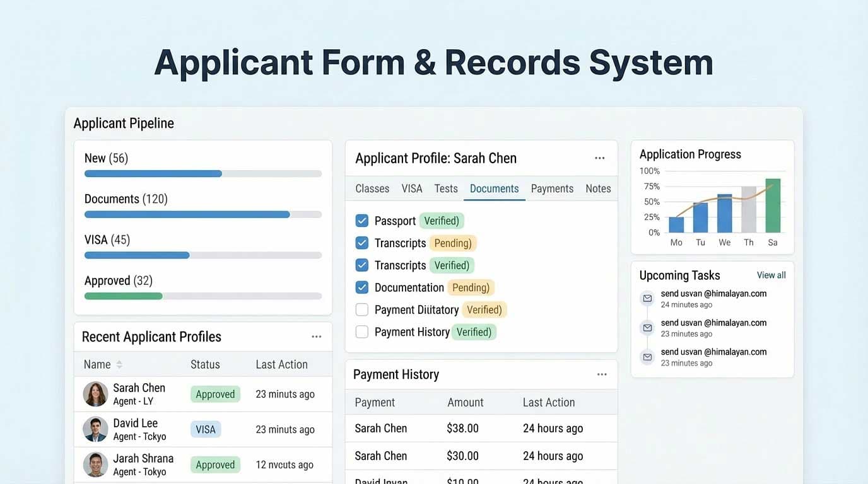The height and width of the screenshot is (484, 868).
Task: Click the green Sa bar in chart
Action: pyautogui.click(x=773, y=205)
